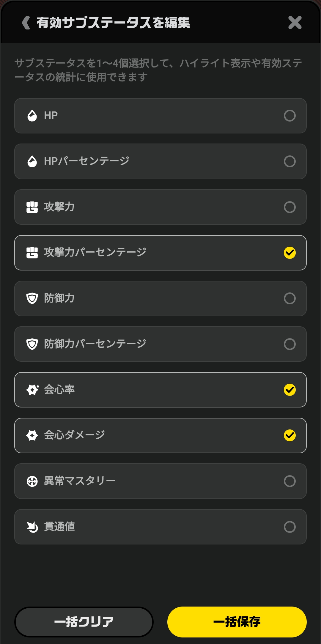Click the 会心ダメージ burst icon

tap(32, 435)
